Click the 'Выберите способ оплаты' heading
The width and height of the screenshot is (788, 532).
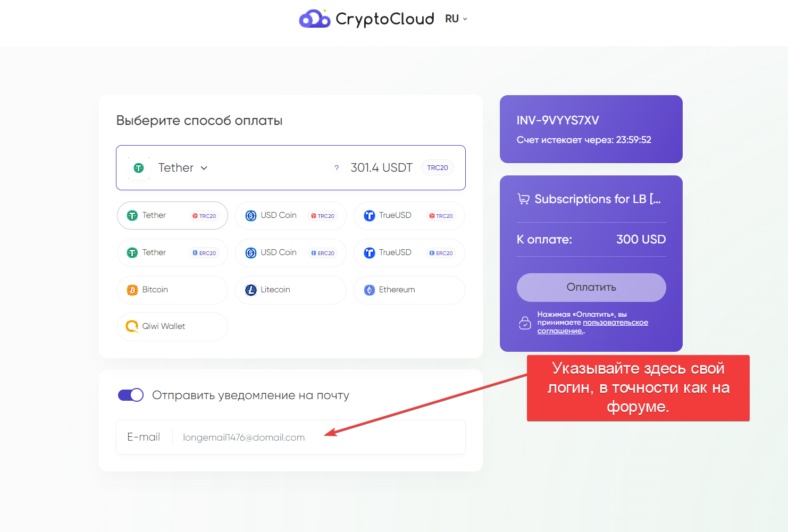[199, 121]
